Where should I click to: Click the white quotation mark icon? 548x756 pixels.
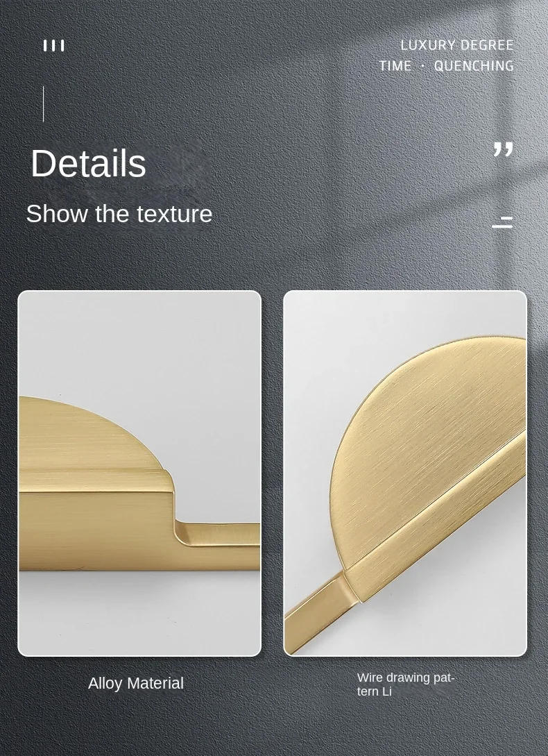pos(503,149)
